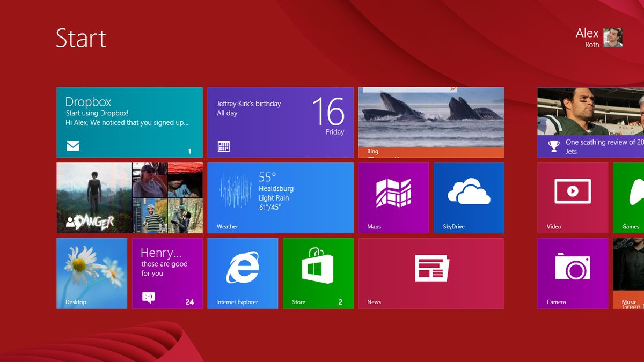Launch the Camera app
The height and width of the screenshot is (362, 644).
(x=573, y=273)
